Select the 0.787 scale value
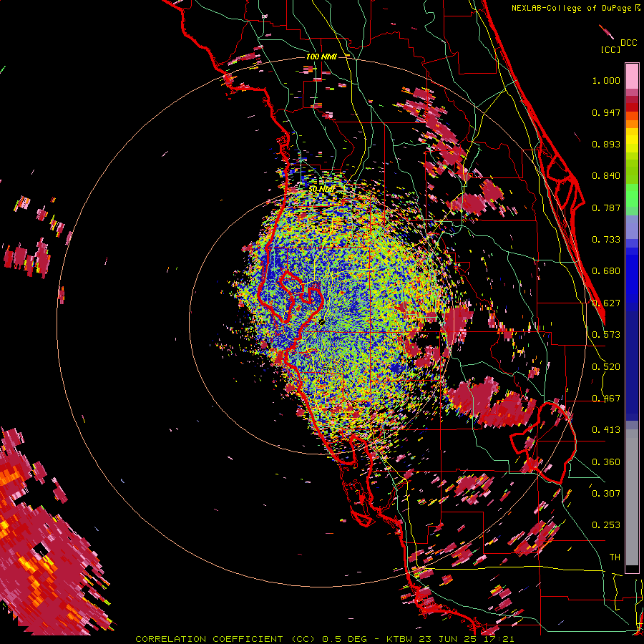The height and width of the screenshot is (644, 644). pyautogui.click(x=606, y=208)
